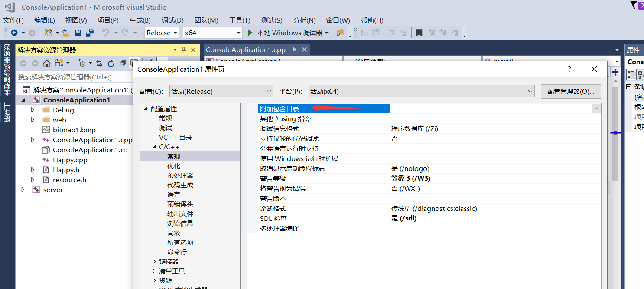Viewport: 644px width, 289px height.
Task: Open the 附加包含目录 value dropdown arrow
Action: click(x=597, y=108)
